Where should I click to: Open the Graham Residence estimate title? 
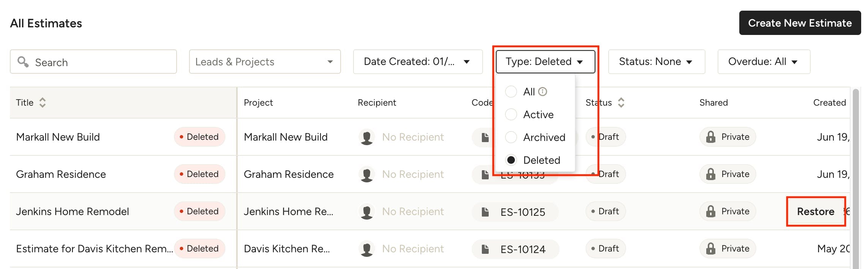click(x=61, y=174)
